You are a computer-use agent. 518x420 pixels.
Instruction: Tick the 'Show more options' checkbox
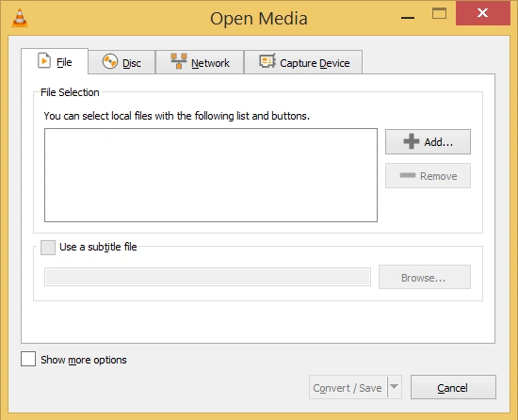(28, 359)
